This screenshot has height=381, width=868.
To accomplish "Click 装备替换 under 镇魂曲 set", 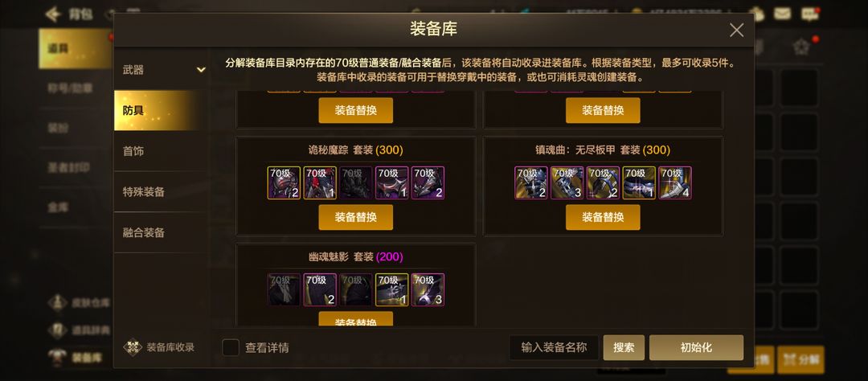I will pos(603,217).
